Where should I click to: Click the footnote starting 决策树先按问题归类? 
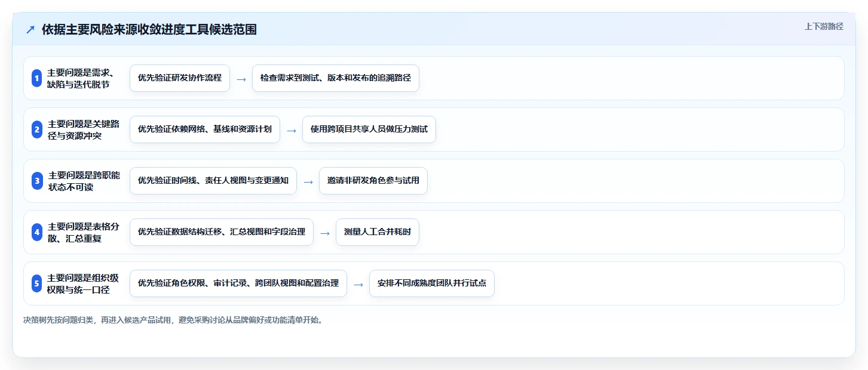[174, 320]
